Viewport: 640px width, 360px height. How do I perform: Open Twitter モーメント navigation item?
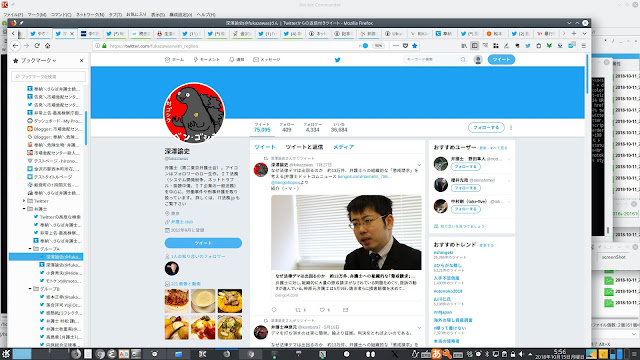(x=207, y=60)
